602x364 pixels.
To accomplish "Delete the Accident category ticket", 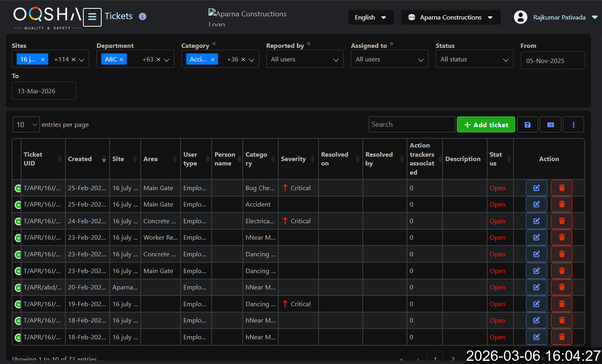I will [561, 205].
